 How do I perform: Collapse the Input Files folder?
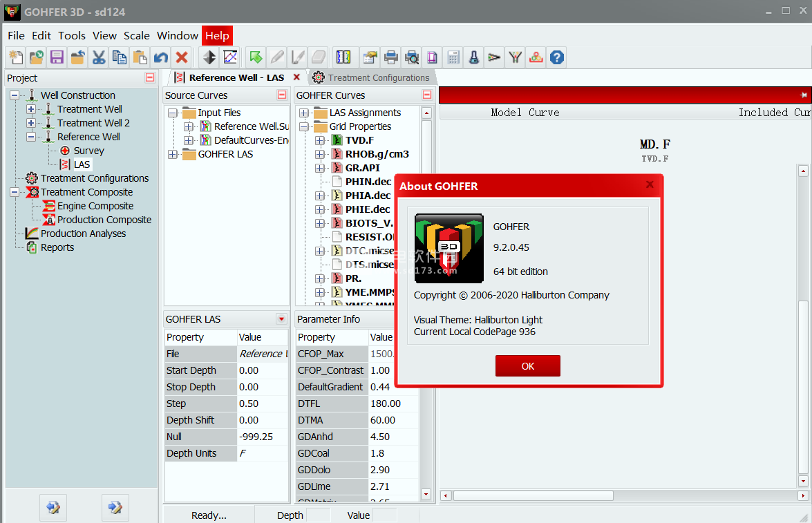click(x=173, y=113)
